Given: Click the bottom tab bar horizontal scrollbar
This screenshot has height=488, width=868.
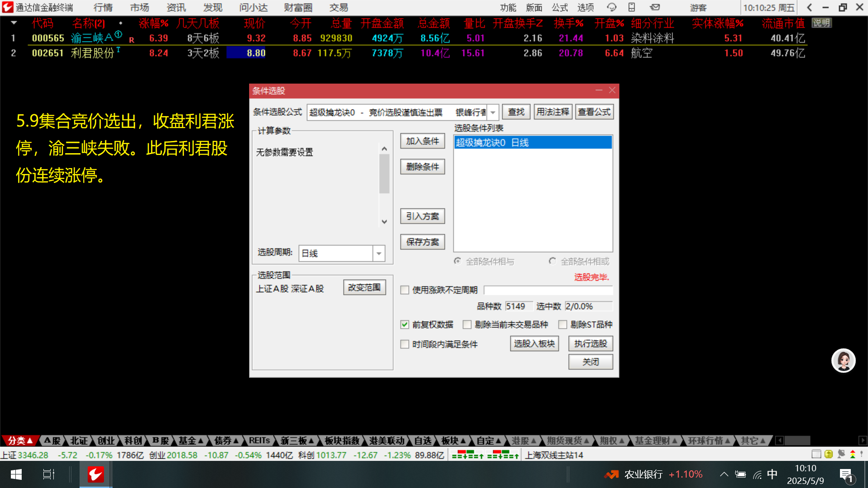Looking at the screenshot, I should tap(797, 441).
